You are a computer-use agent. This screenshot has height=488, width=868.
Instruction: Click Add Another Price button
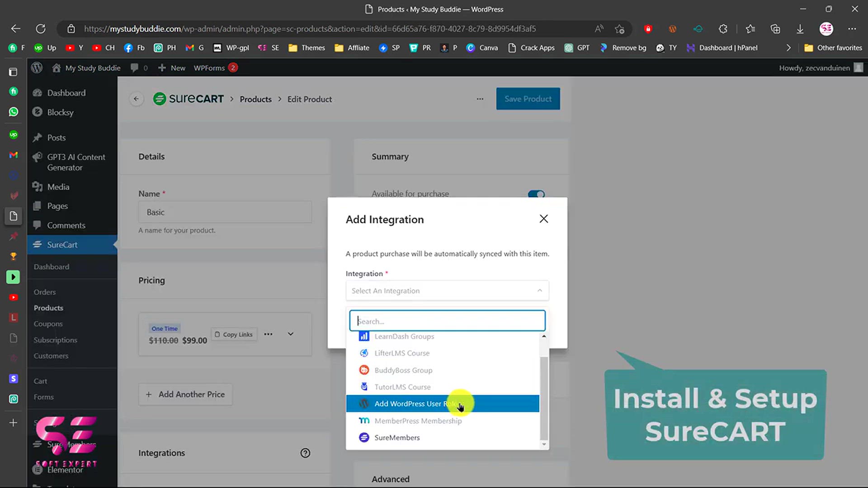(185, 394)
